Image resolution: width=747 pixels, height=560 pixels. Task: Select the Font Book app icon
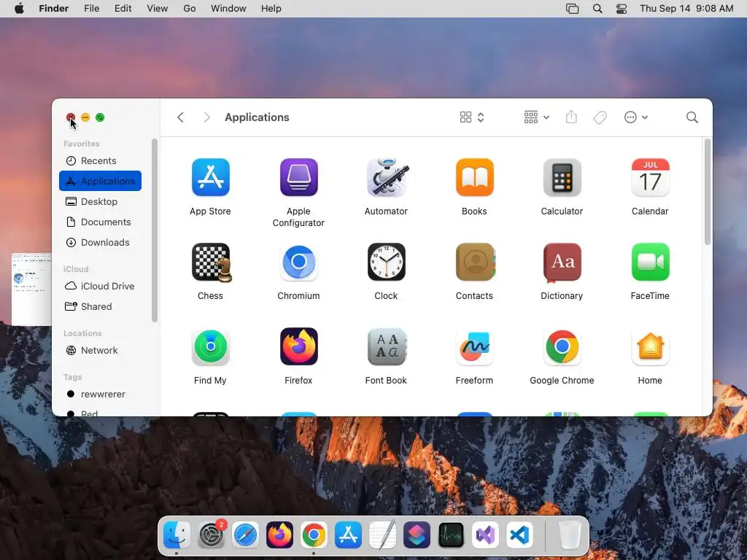pos(387,346)
